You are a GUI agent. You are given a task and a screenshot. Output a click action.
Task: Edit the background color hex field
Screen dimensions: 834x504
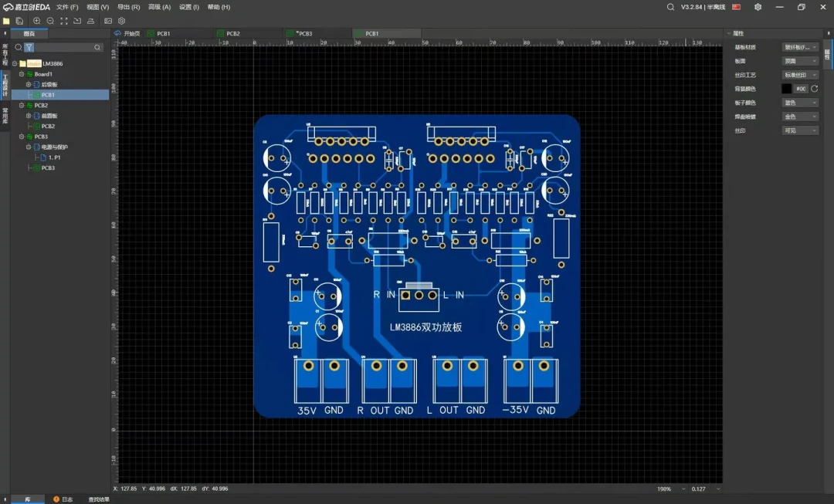(801, 89)
